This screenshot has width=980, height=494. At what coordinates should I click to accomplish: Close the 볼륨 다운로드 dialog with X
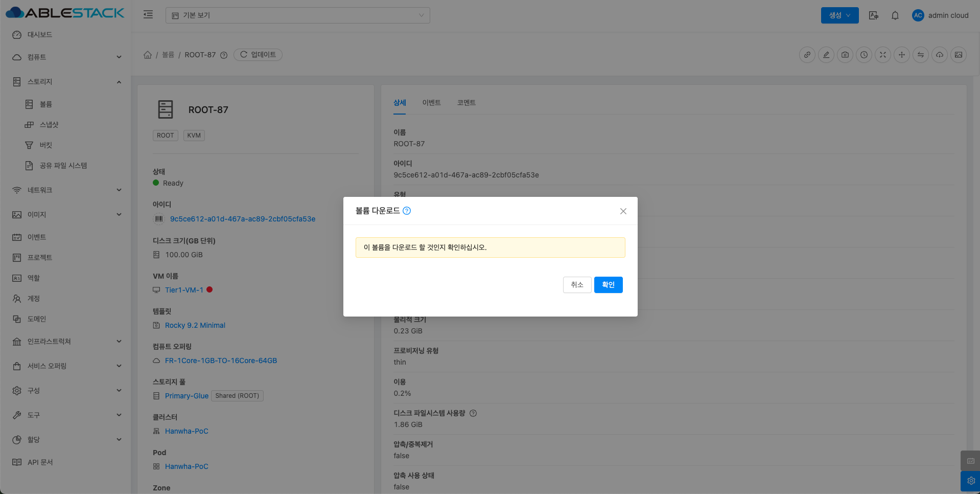(623, 211)
